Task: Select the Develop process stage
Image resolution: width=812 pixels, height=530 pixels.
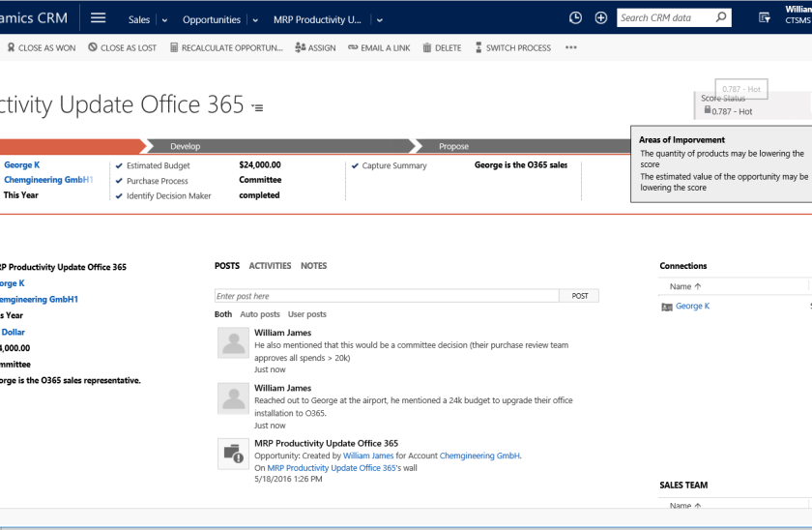Action: coord(185,146)
